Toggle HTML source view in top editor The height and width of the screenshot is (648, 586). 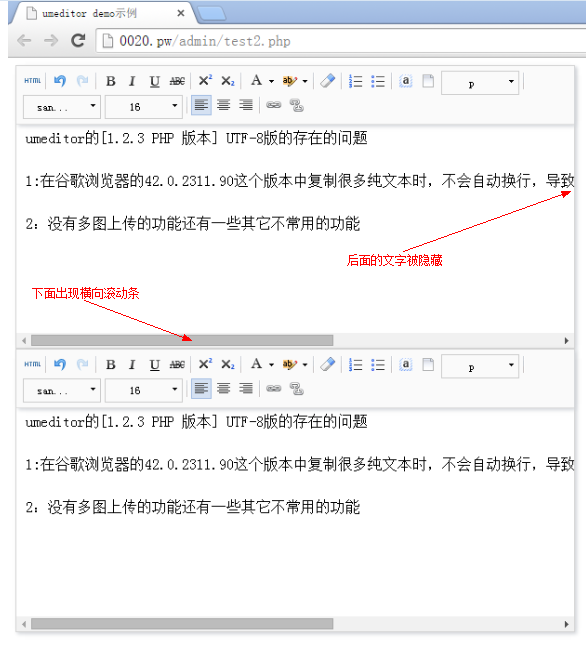[x=32, y=81]
